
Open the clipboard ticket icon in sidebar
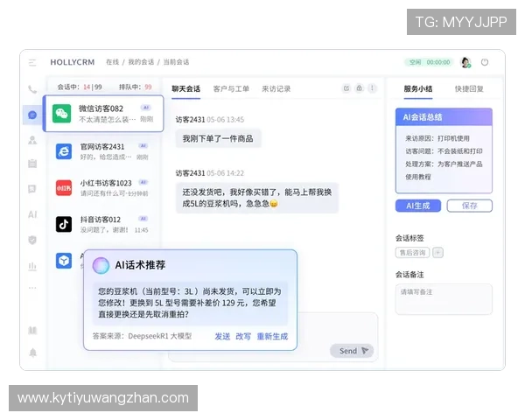[32, 164]
